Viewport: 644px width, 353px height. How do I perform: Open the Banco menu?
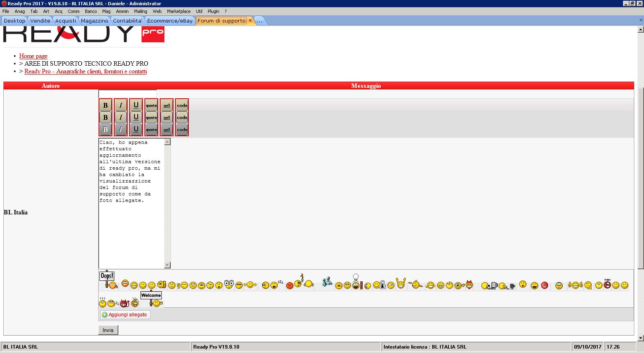click(x=91, y=11)
